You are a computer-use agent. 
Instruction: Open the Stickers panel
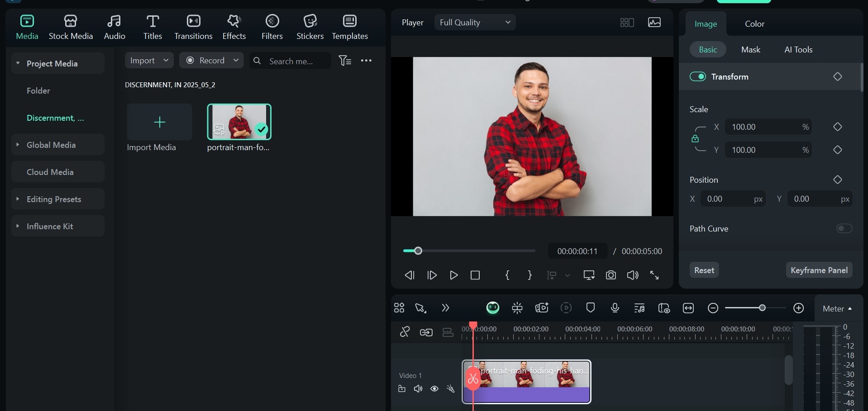tap(310, 27)
